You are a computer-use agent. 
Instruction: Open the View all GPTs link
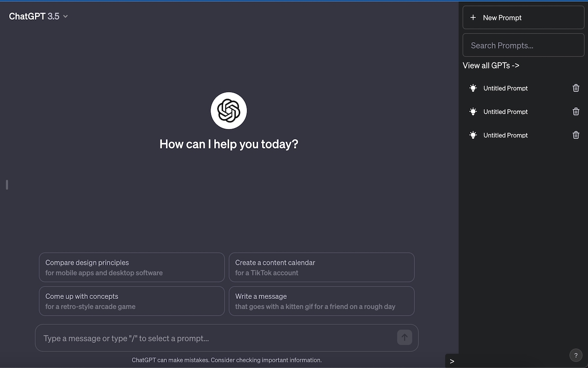[x=491, y=65]
